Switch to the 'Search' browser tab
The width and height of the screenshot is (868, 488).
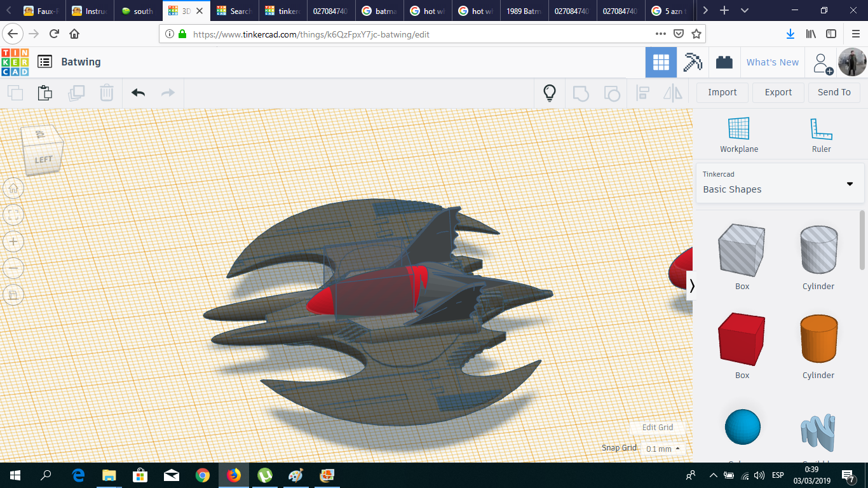coord(234,11)
